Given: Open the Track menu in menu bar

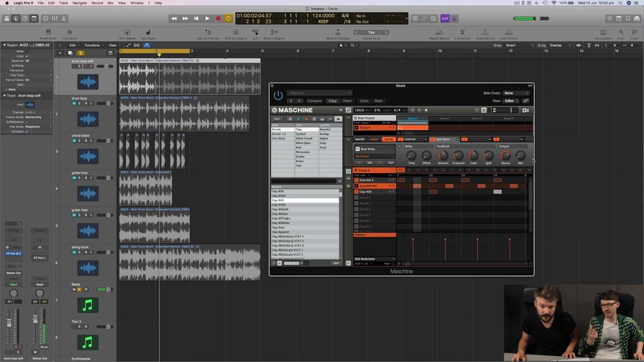Looking at the screenshot, I should (64, 3).
